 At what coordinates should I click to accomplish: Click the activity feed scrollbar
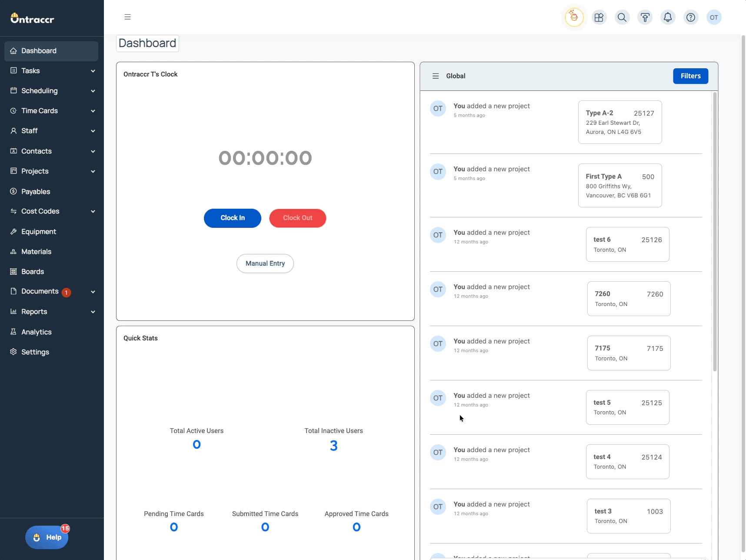coord(715,232)
